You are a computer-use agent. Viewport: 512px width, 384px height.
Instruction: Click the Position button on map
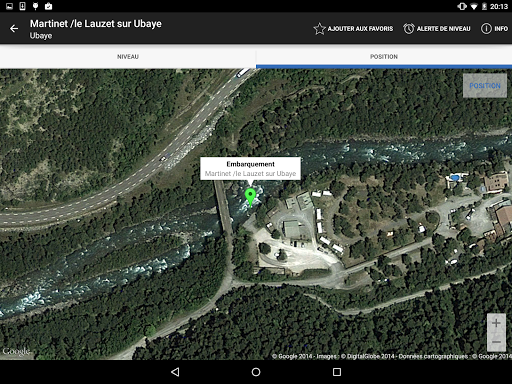click(x=485, y=86)
